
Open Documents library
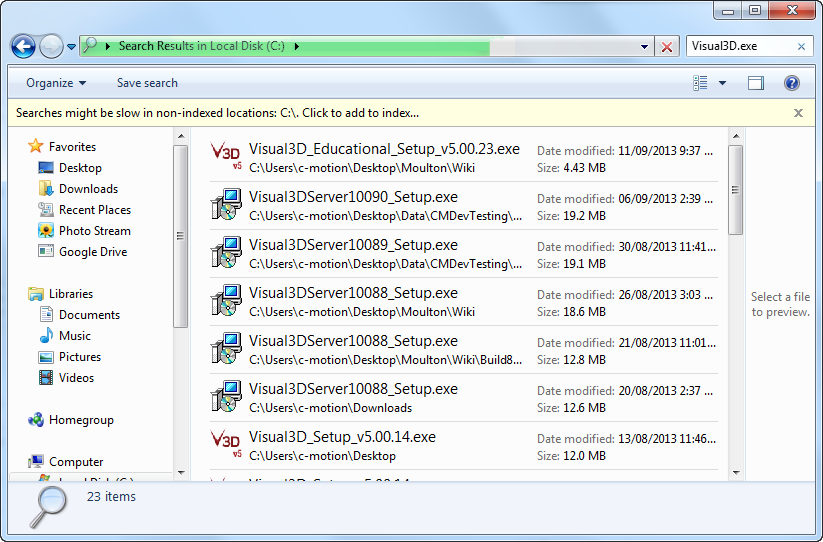tap(89, 314)
